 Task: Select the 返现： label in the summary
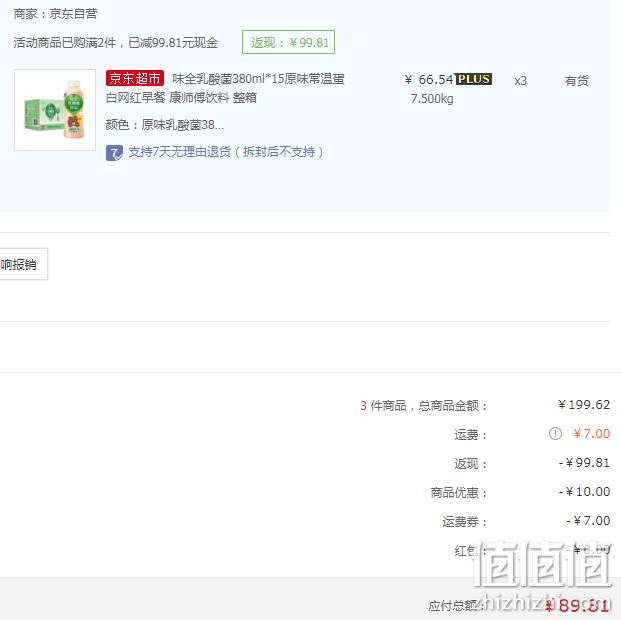point(471,464)
